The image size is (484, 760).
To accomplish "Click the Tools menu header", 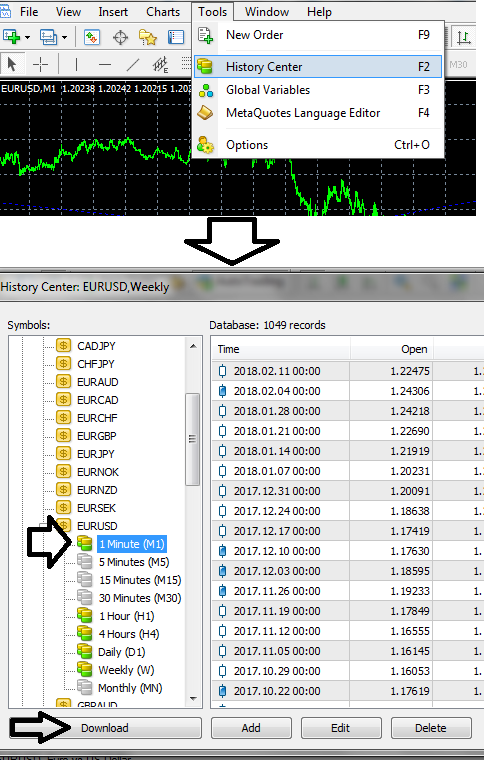I will click(213, 12).
